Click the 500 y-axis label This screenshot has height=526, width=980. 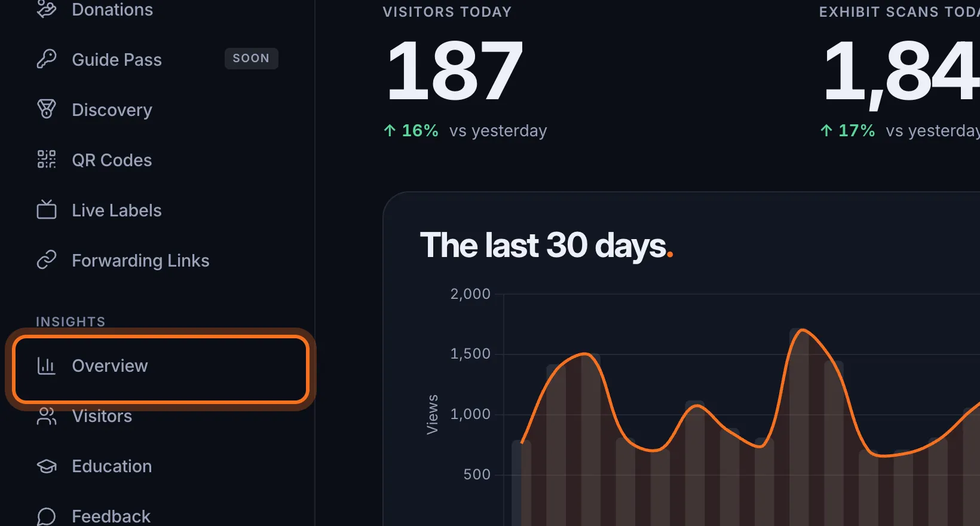point(477,475)
